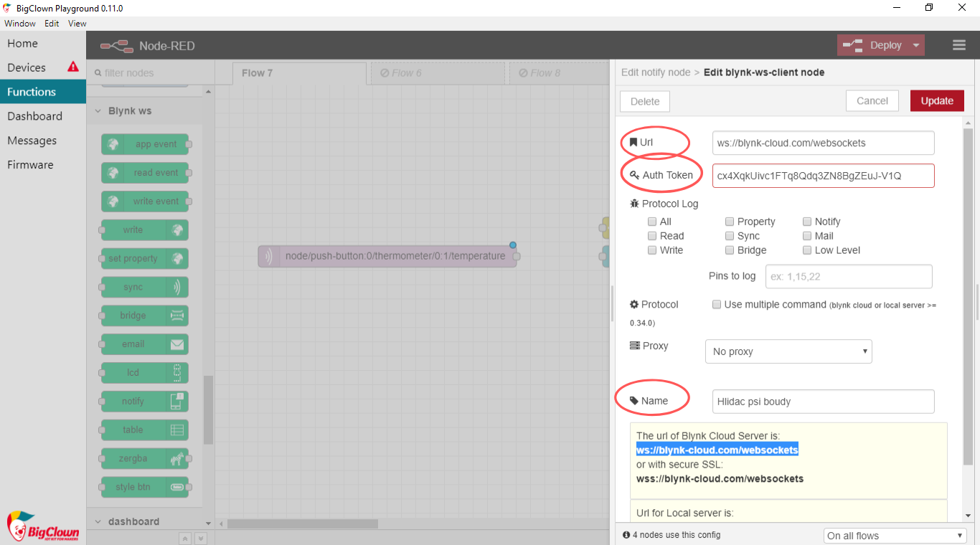980x545 pixels.
Task: Enable the Read protocol log checkbox
Action: click(652, 236)
